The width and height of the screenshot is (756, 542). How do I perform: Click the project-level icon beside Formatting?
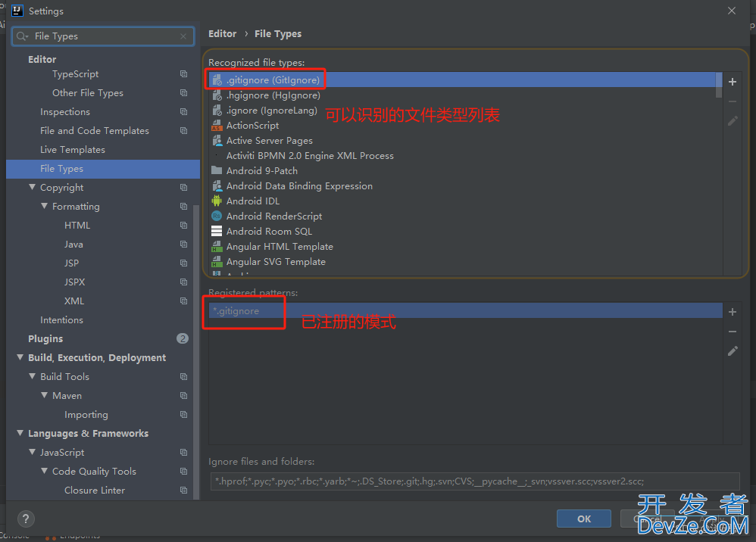tap(183, 206)
